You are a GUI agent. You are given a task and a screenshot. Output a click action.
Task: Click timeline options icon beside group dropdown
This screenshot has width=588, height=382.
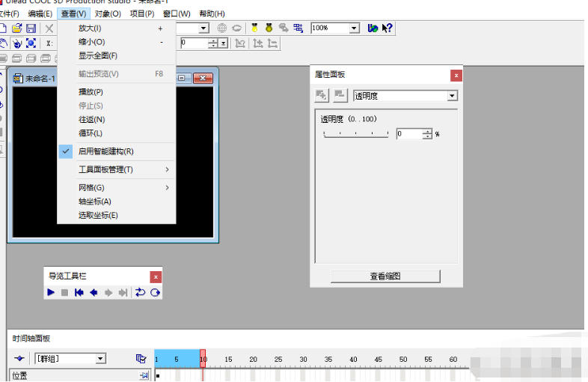pyautogui.click(x=141, y=359)
